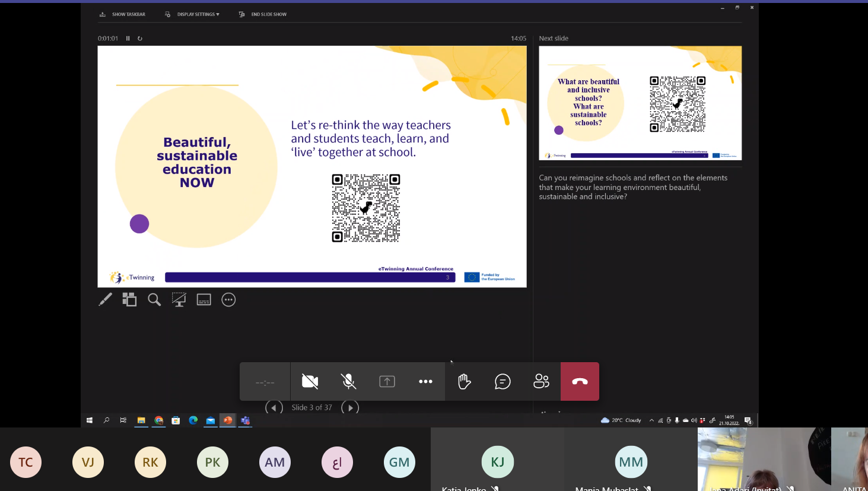The height and width of the screenshot is (491, 868).
Task: Click the 'Next slide' label
Action: point(554,38)
